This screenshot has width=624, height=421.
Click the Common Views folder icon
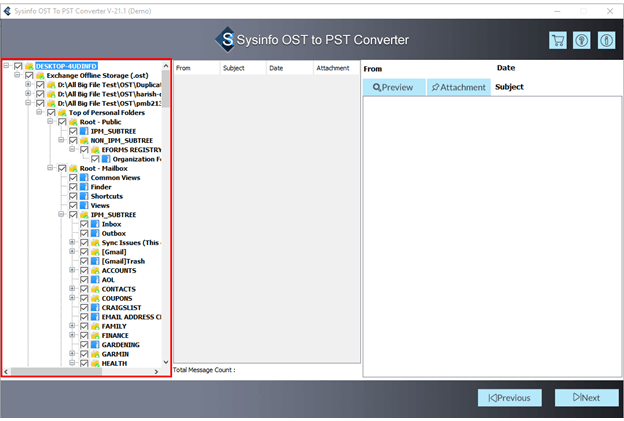[x=84, y=177]
